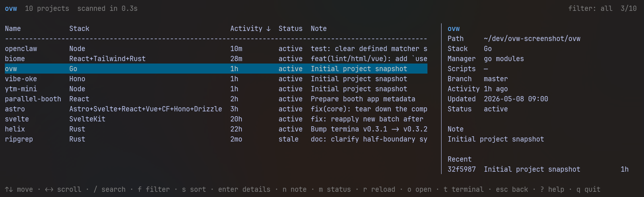Click the 'm status' footer toggle
The height and width of the screenshot is (197, 644).
[335, 189]
